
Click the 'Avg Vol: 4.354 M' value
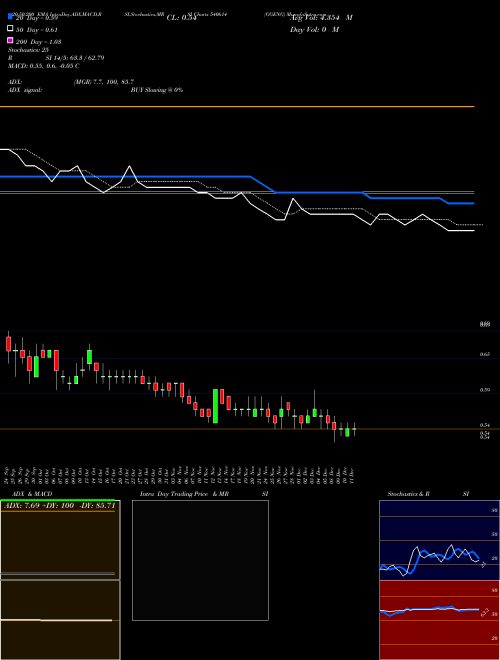point(321,18)
